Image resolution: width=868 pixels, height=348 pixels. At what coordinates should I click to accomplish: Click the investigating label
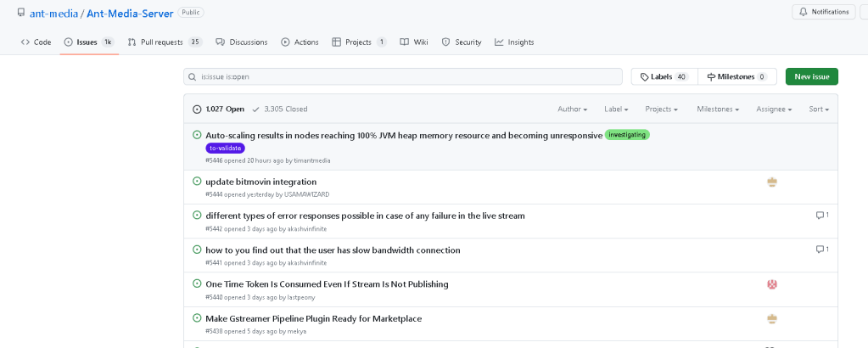(627, 135)
